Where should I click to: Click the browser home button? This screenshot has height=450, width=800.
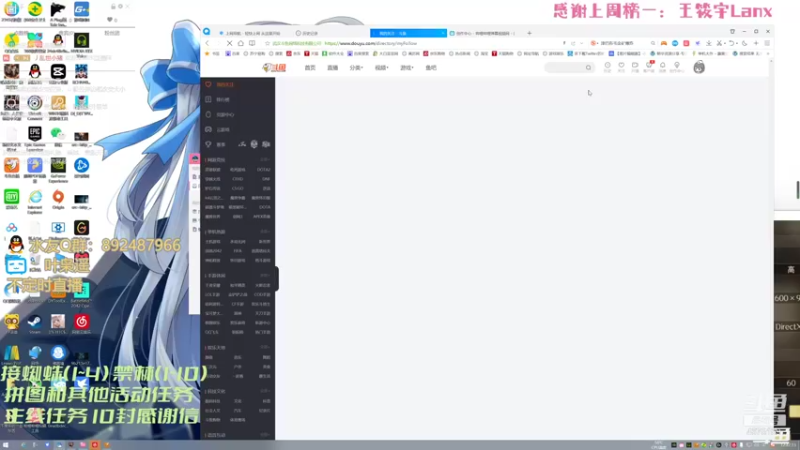point(241,43)
